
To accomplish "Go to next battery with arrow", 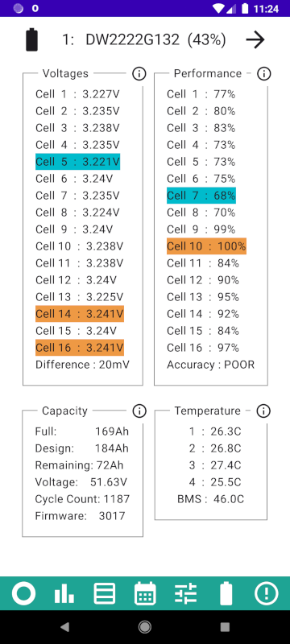I will 255,39.
